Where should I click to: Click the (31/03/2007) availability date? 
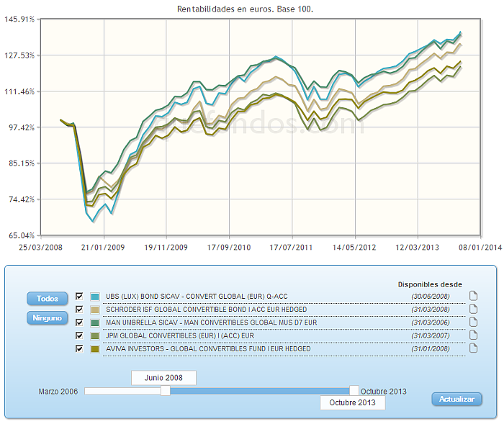click(x=431, y=336)
